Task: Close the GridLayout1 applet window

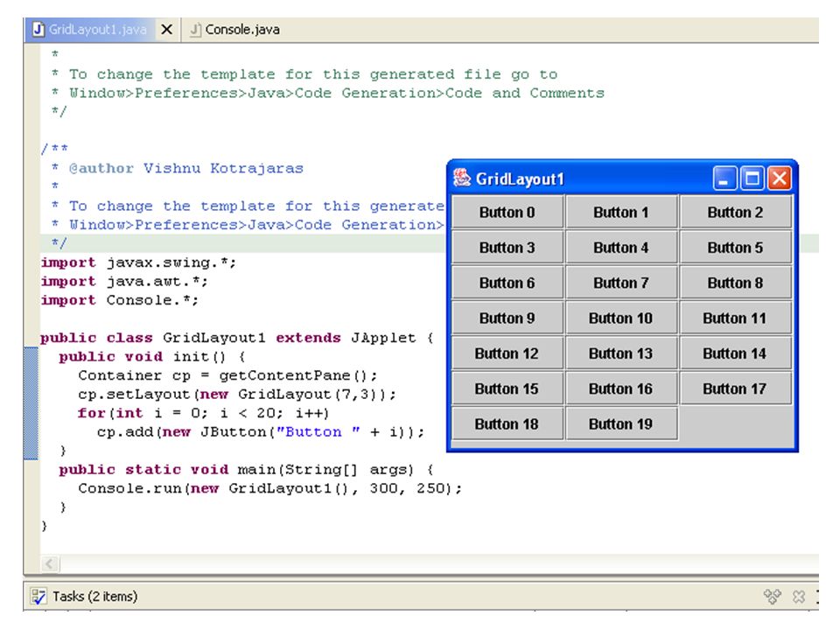Action: tap(780, 178)
